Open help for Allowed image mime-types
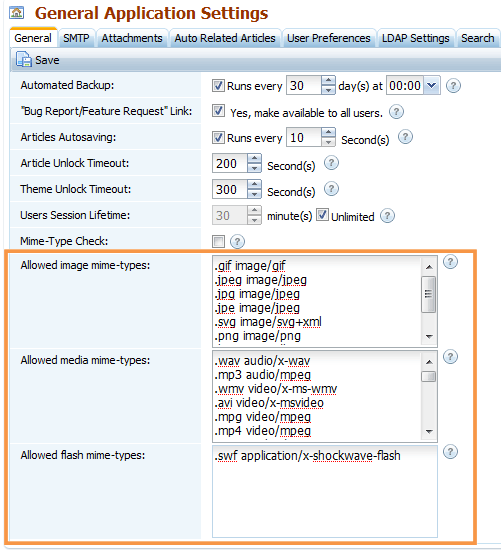Image resolution: width=501 pixels, height=554 pixels. 450,262
